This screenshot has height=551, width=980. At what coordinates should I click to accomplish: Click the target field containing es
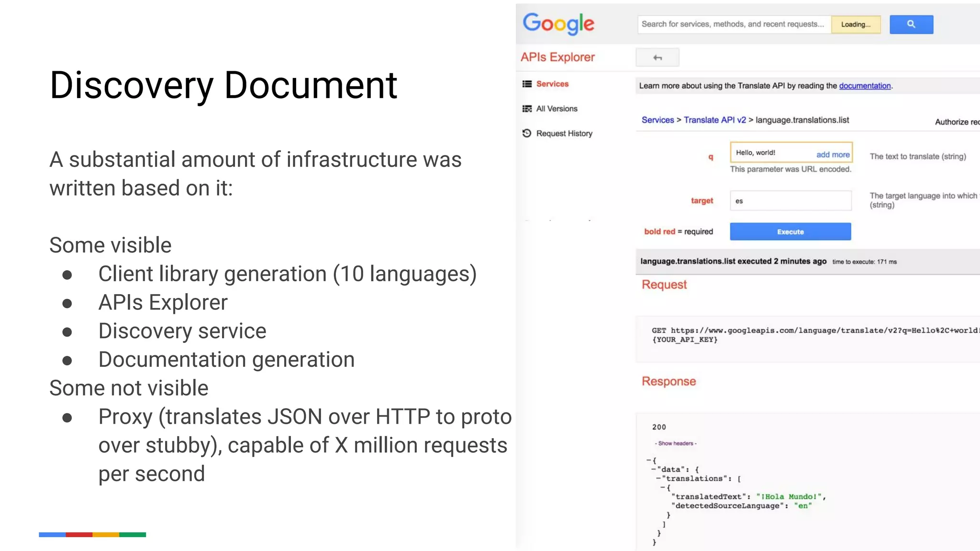pyautogui.click(x=791, y=201)
